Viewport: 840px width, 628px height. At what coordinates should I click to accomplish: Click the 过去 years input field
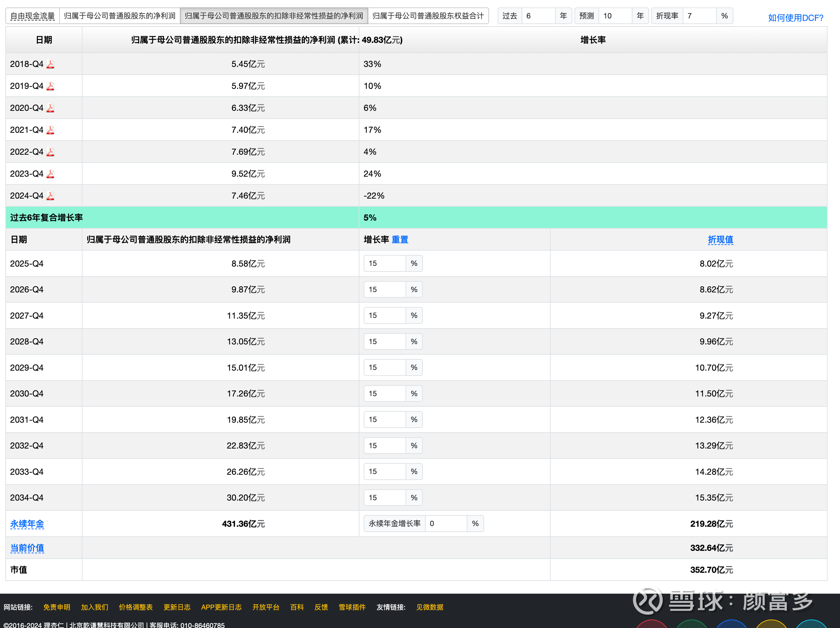pos(538,16)
